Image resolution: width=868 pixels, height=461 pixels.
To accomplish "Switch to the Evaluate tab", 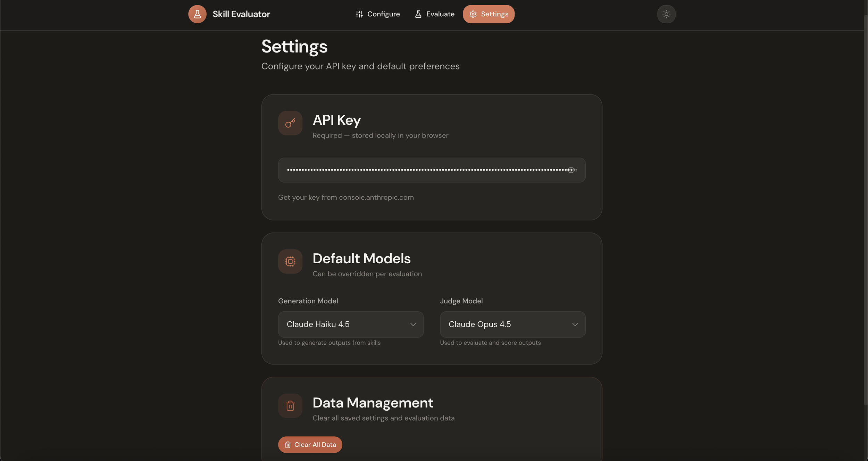I will point(434,14).
